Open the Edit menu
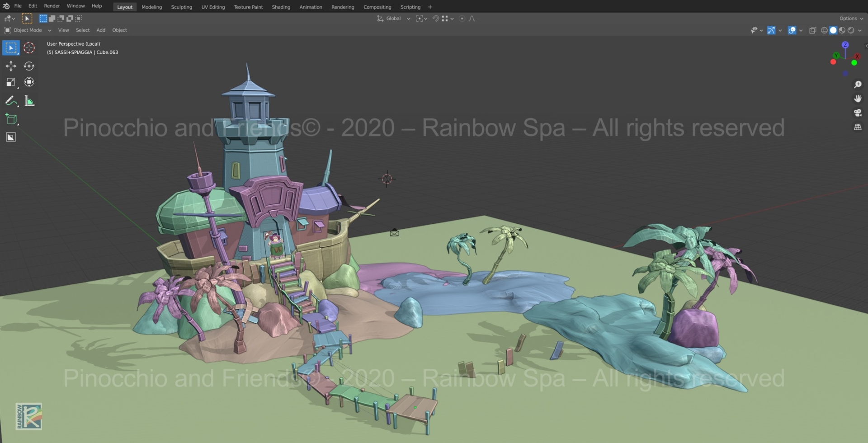The image size is (868, 443). coord(33,6)
